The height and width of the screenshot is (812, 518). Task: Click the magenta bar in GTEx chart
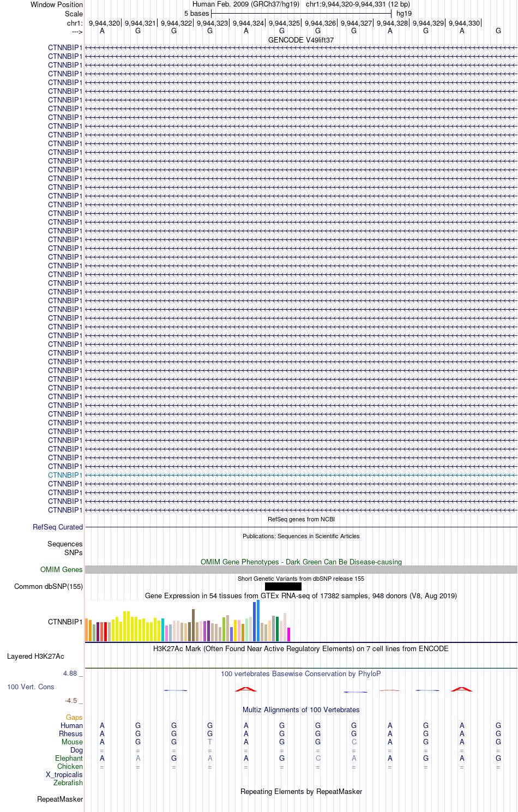pos(288,634)
